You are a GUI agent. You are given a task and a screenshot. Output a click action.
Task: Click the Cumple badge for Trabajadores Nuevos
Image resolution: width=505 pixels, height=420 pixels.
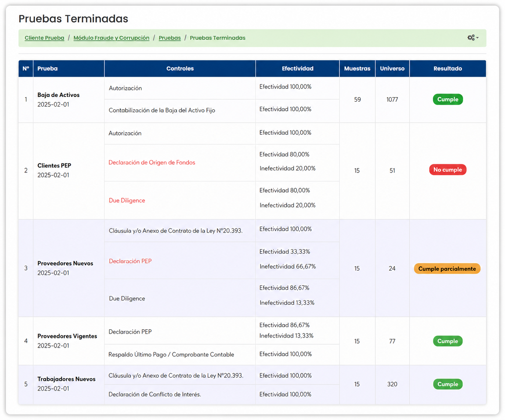448,384
